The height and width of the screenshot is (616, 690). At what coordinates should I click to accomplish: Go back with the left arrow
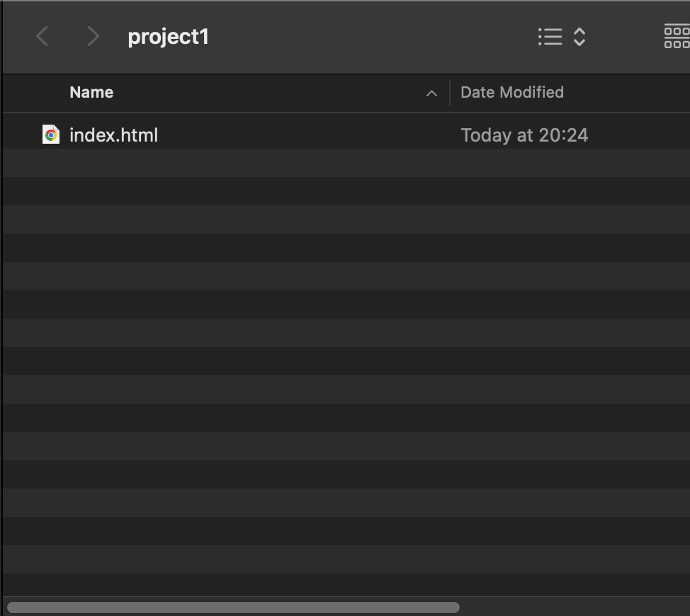(x=43, y=36)
